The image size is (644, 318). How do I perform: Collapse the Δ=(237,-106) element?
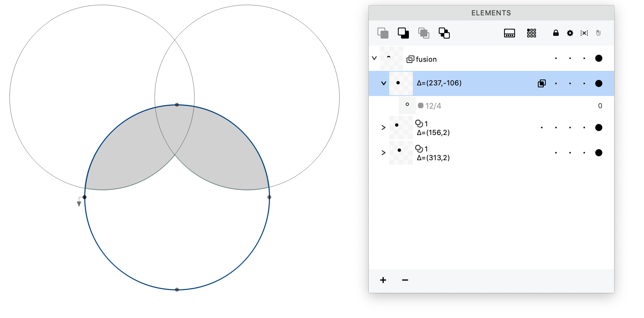point(384,83)
